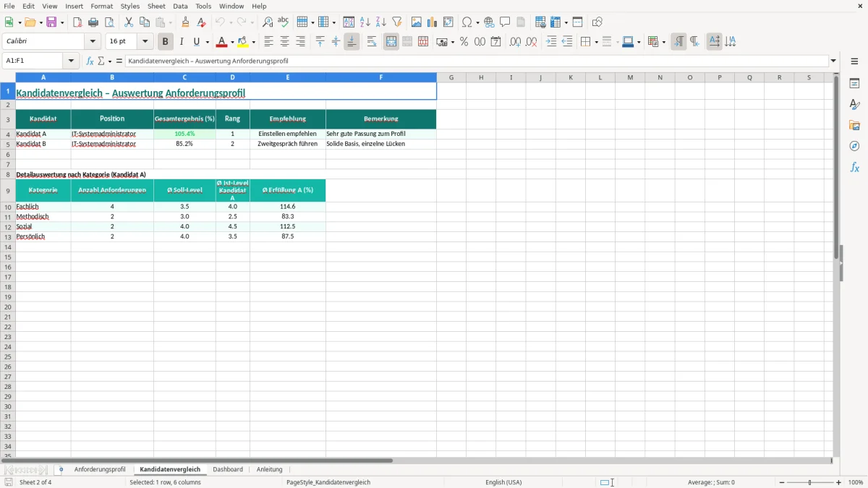The height and width of the screenshot is (488, 868).
Task: Add a decimal place
Action: tap(515, 42)
